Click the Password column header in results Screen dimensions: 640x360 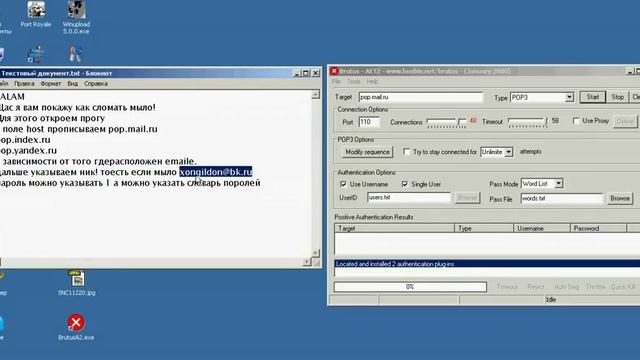598,228
